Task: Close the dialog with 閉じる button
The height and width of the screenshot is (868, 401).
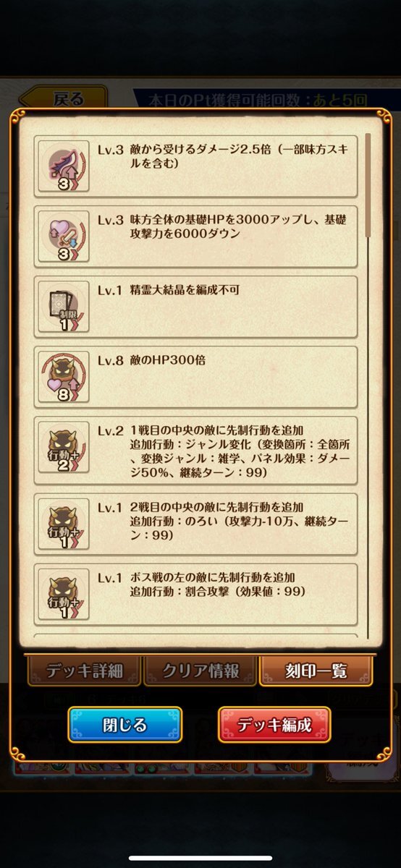Action: click(x=125, y=725)
